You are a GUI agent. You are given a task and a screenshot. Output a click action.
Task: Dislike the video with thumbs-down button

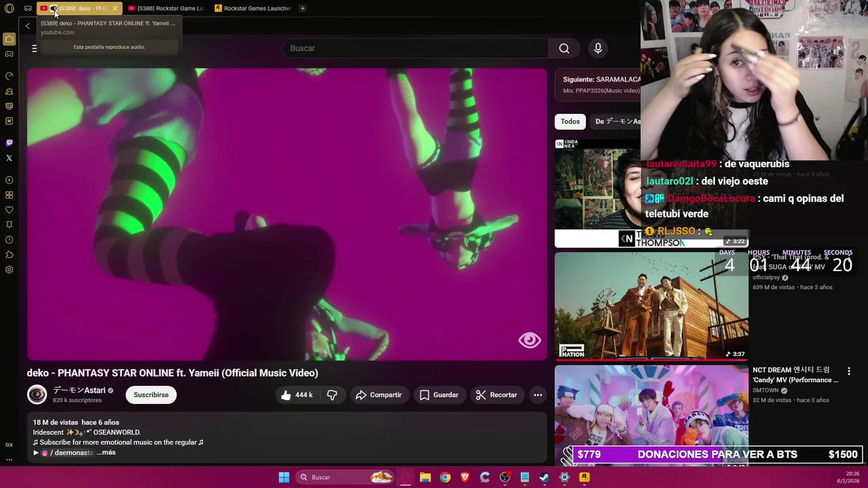point(332,394)
